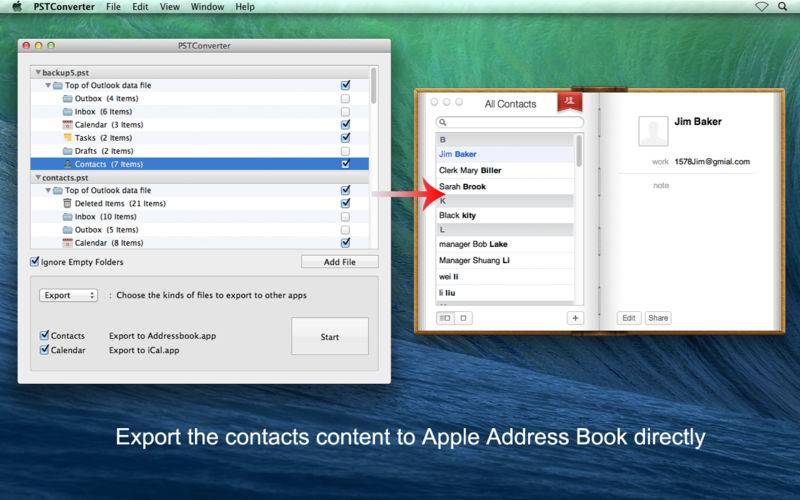Open the Help menu
This screenshot has width=800, height=500.
pos(245,7)
